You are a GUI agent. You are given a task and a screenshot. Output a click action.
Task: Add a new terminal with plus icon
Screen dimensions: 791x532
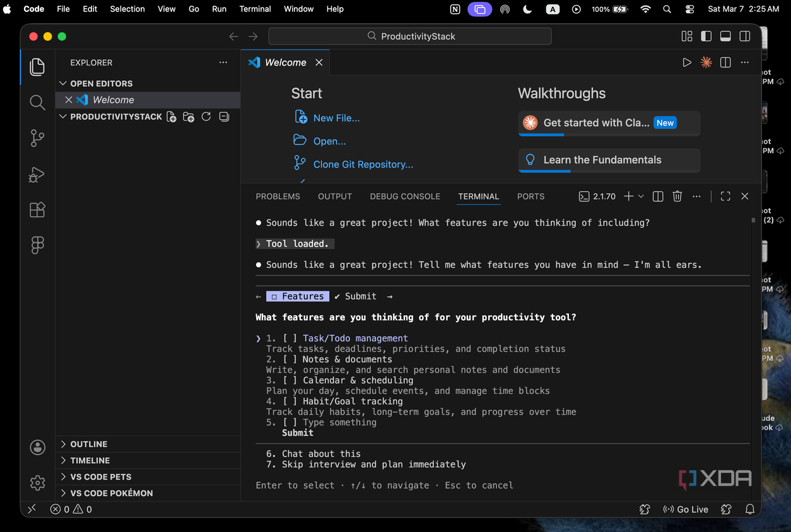coord(628,197)
